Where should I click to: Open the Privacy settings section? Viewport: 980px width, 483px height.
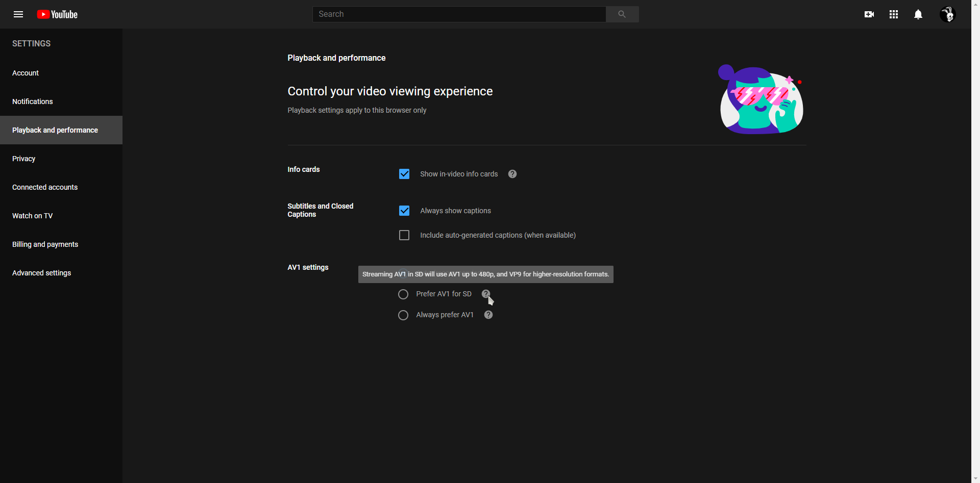tap(24, 159)
